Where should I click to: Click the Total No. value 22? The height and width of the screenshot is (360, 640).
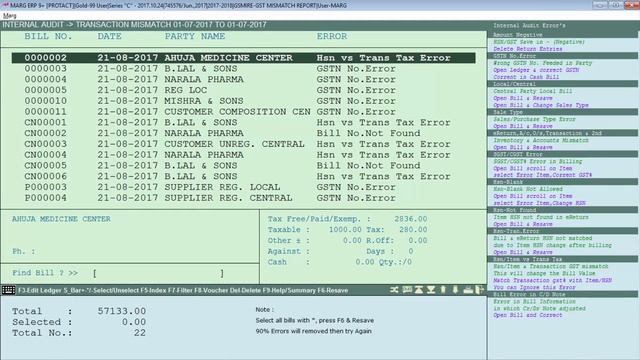pos(140,333)
